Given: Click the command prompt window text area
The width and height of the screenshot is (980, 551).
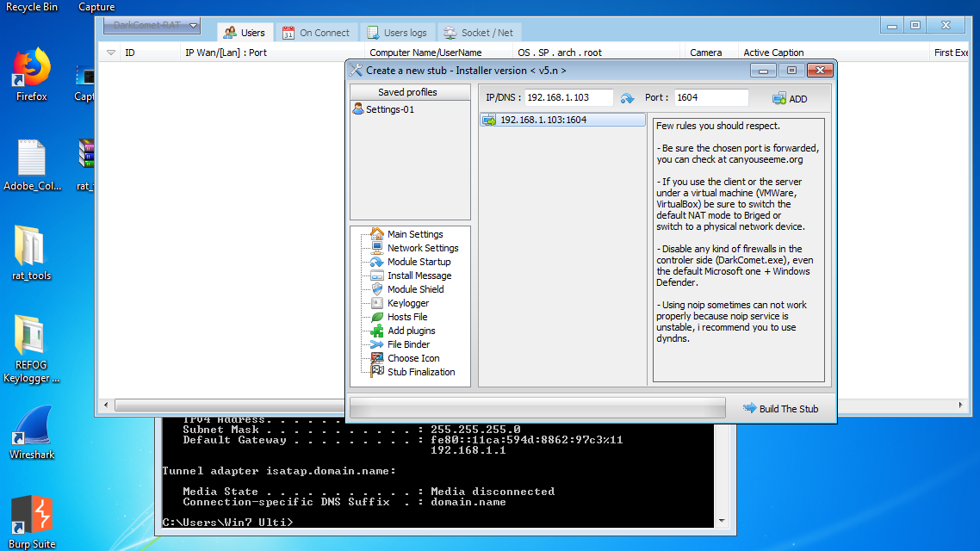Looking at the screenshot, I should (x=437, y=474).
